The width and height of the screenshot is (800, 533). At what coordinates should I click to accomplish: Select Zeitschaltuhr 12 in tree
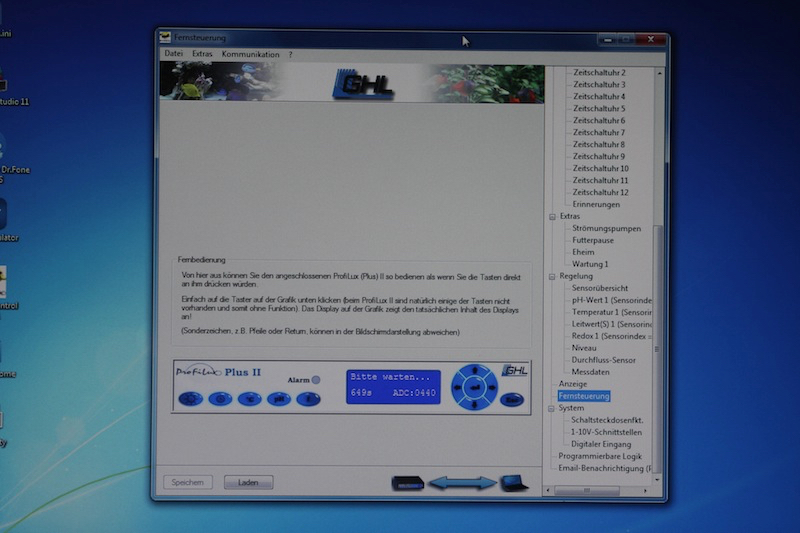coord(601,192)
